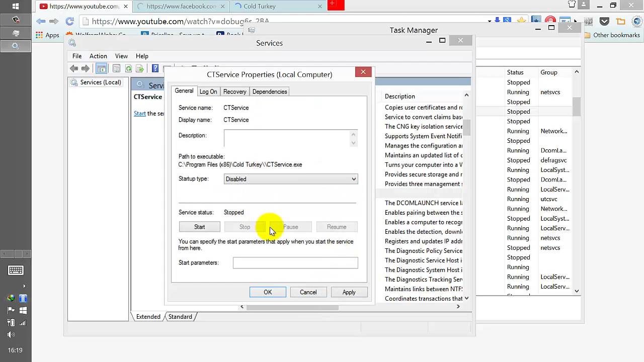This screenshot has width=644, height=362.
Task: Bookmark the page with the star icon
Action: click(x=522, y=21)
